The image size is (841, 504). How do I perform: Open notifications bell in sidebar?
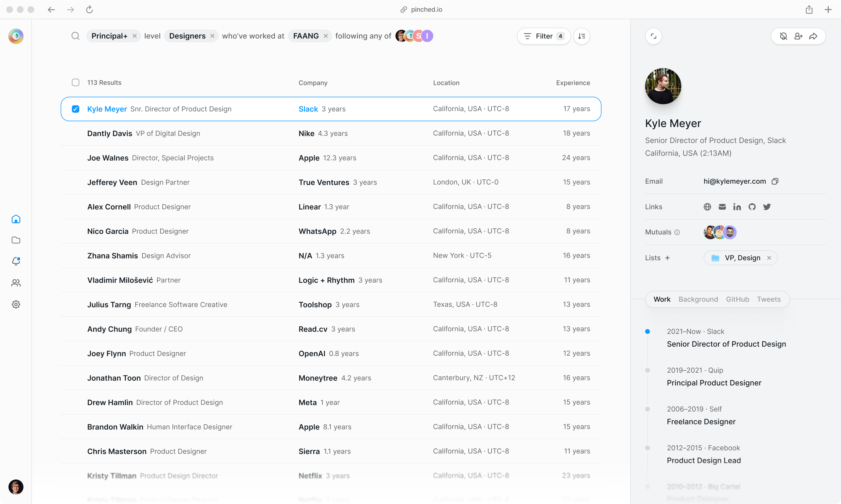coord(16,261)
